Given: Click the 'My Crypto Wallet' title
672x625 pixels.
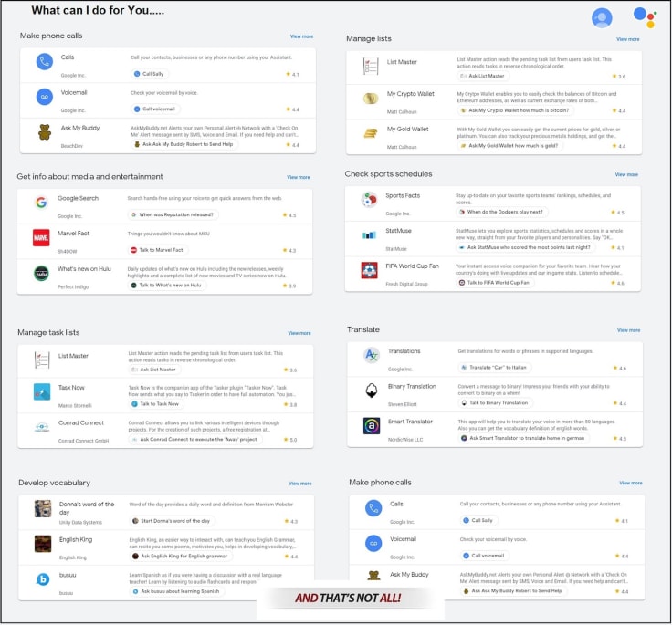Looking at the screenshot, I should click(x=411, y=94).
